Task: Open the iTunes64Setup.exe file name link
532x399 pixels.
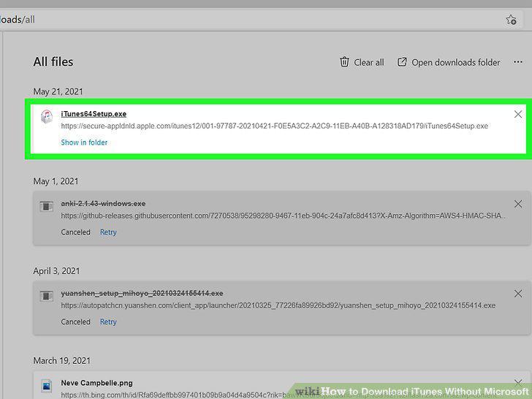Action: pos(94,114)
